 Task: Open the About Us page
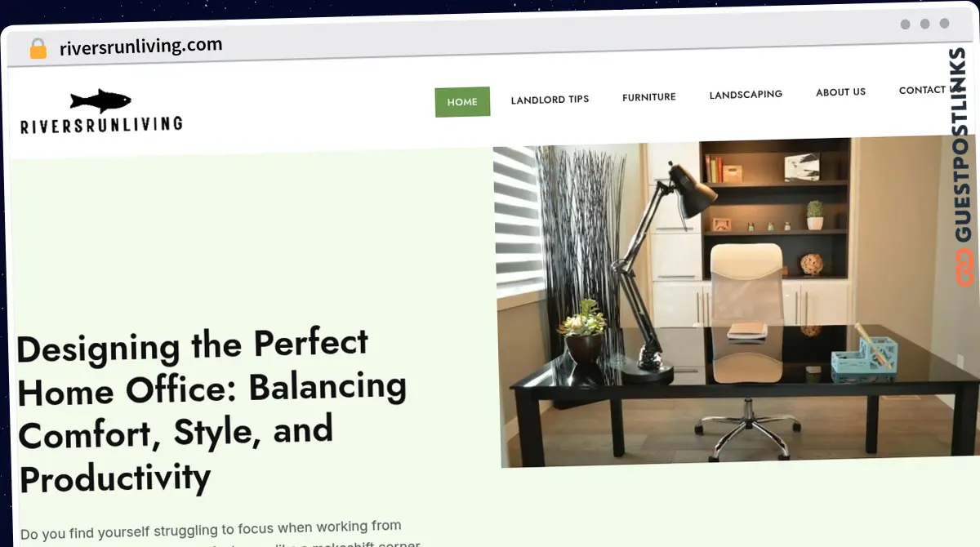840,92
